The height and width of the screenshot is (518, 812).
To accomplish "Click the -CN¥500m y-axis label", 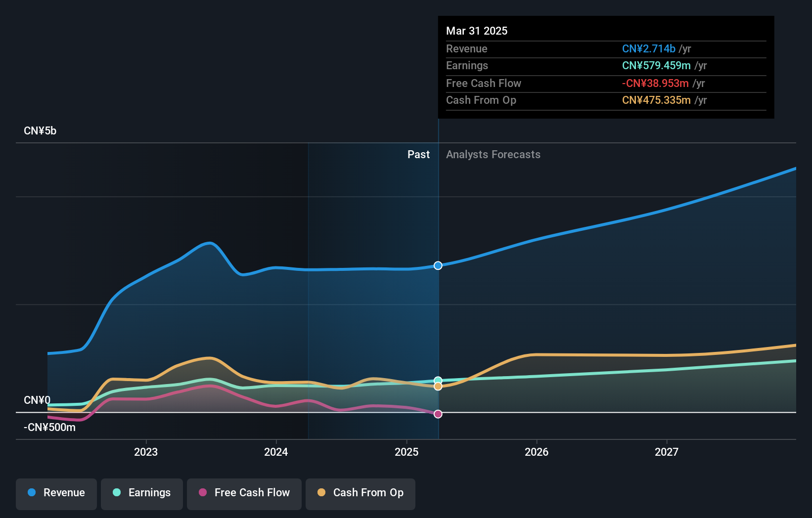I will click(x=49, y=427).
